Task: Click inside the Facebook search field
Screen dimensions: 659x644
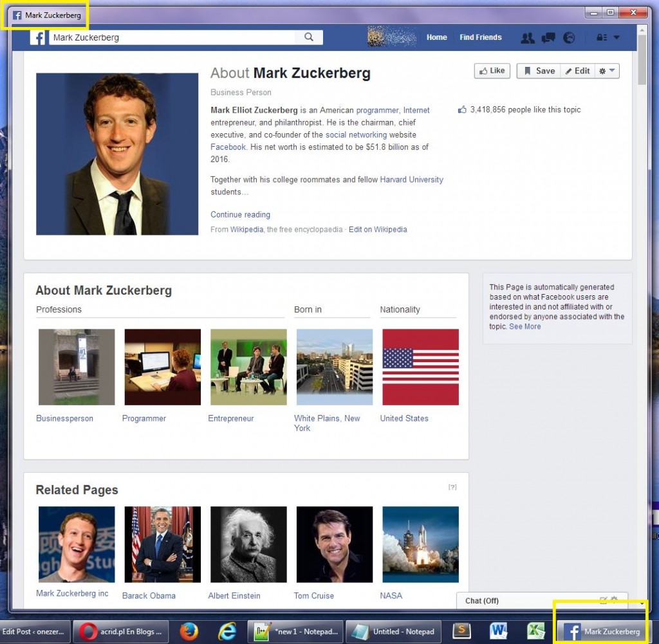Action: (x=172, y=37)
